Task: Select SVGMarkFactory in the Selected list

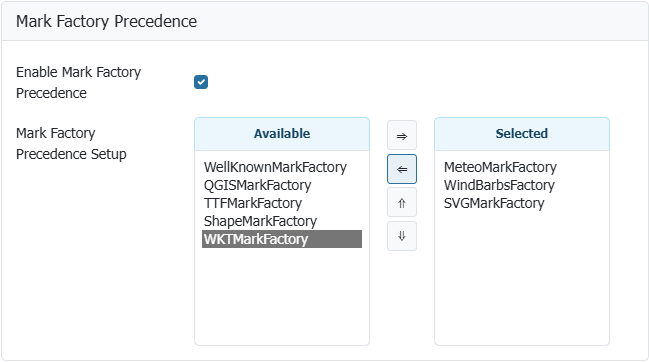Action: click(x=522, y=203)
